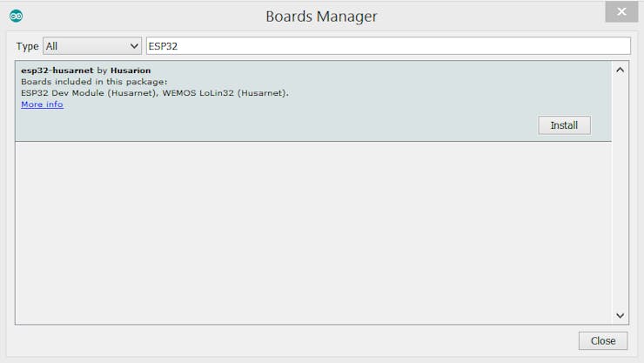Open the More info link
This screenshot has height=363, width=644.
pyautogui.click(x=42, y=104)
